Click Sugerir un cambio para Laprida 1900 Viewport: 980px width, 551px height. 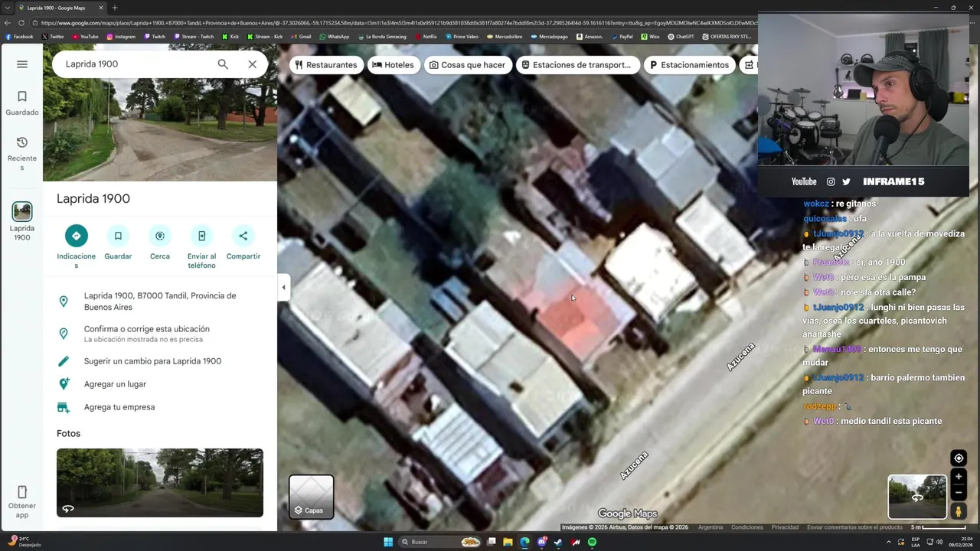coord(160,361)
